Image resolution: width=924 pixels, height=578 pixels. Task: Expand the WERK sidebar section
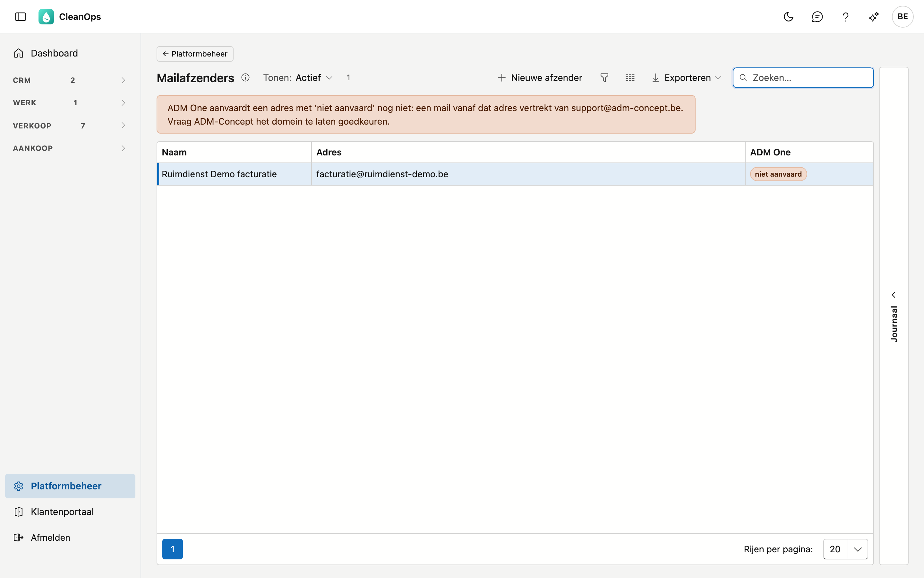point(70,102)
